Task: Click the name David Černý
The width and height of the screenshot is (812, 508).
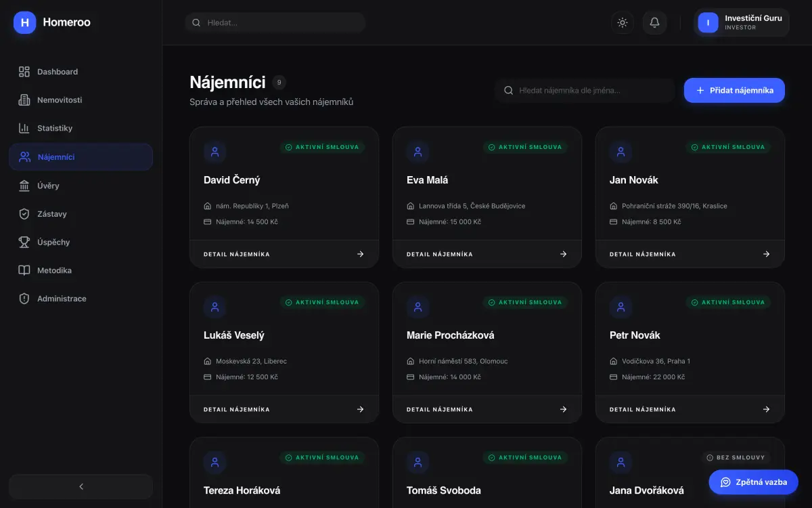Action: pos(232,180)
